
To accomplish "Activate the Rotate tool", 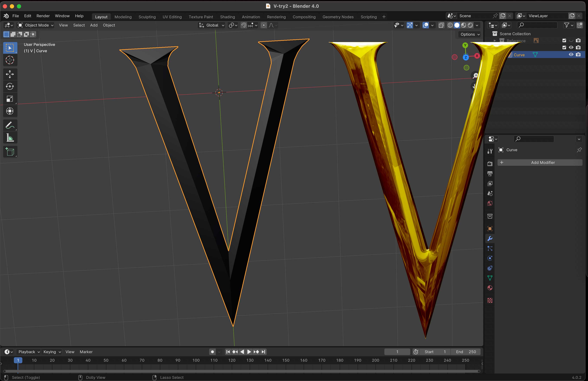I will pos(10,87).
